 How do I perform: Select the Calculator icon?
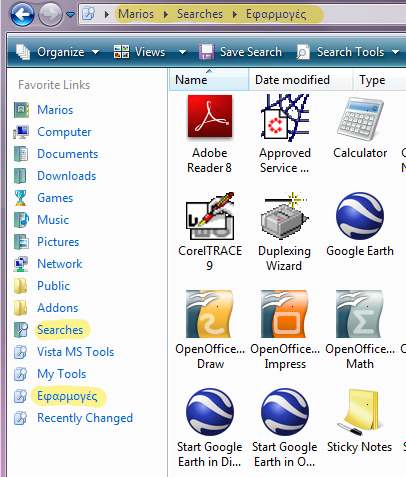coord(360,119)
